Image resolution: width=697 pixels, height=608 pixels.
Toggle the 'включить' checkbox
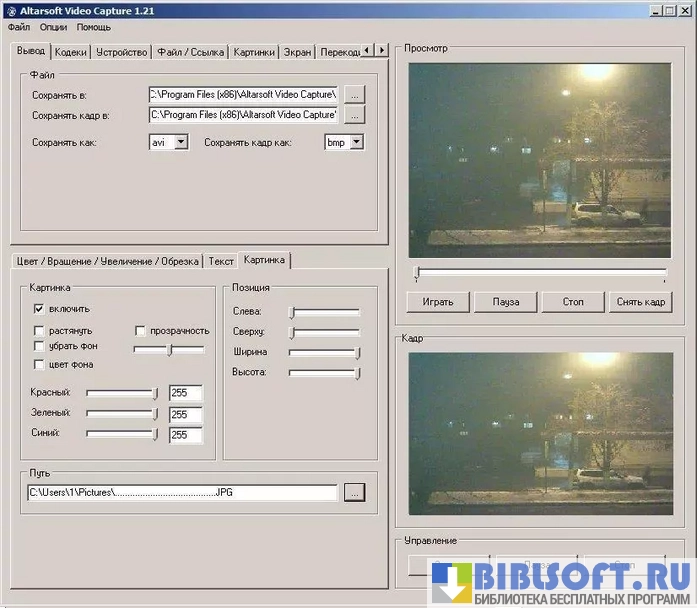(x=39, y=309)
